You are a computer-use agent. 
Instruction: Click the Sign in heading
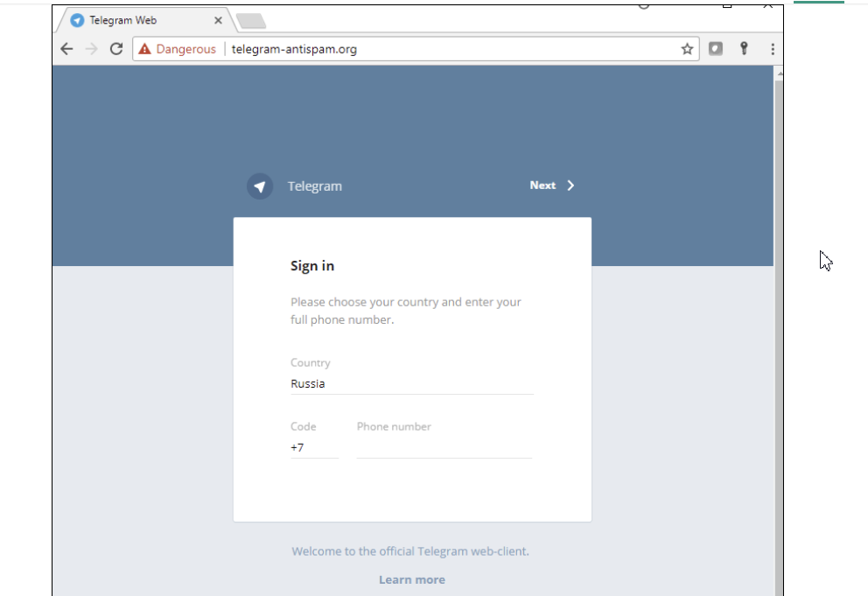[x=312, y=266]
